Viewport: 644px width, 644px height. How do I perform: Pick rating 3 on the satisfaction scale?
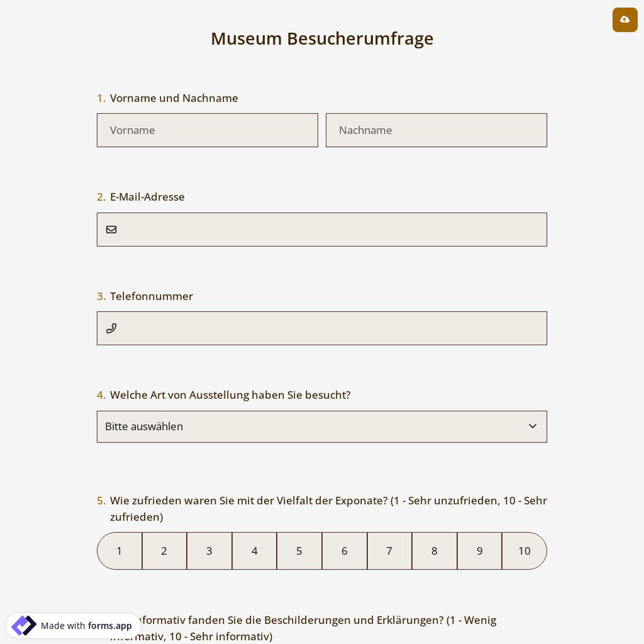point(209,551)
